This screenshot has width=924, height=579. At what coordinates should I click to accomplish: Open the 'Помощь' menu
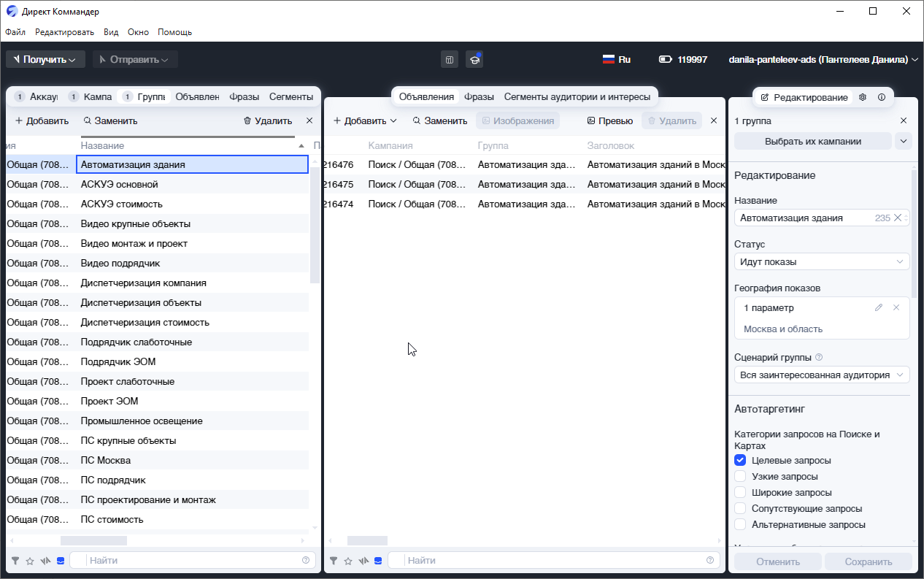[175, 32]
